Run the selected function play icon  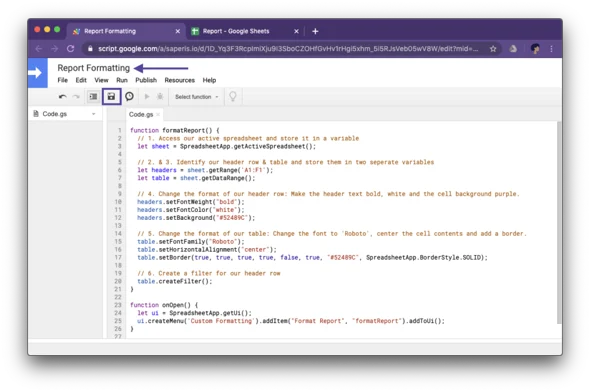(147, 97)
